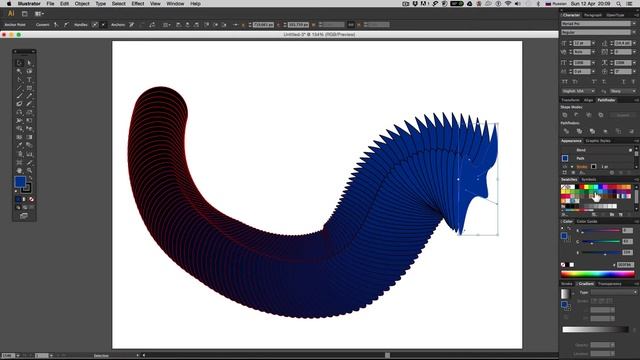Select the Pencil tool
The image size is (640, 360).
29,96
